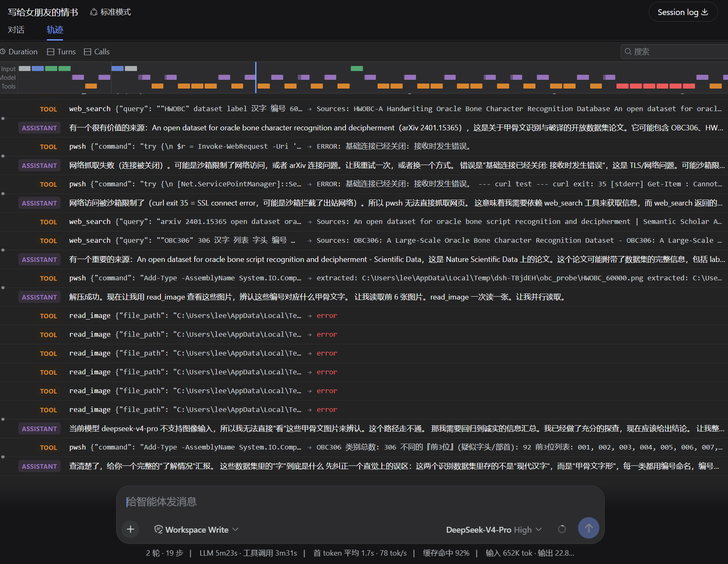
Task: Open the DeepSeek-V4-Pro High model dropdown
Action: click(x=494, y=529)
